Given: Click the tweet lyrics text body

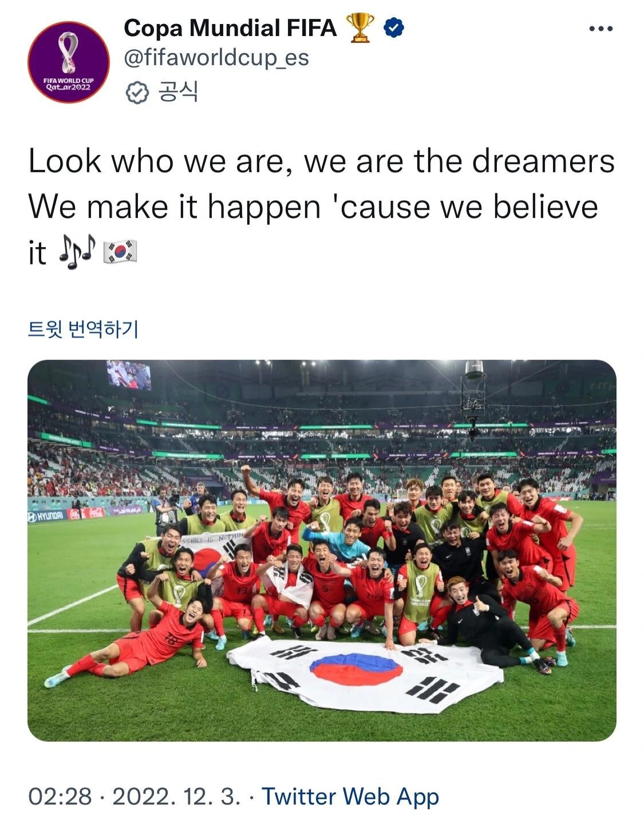Looking at the screenshot, I should point(322,207).
